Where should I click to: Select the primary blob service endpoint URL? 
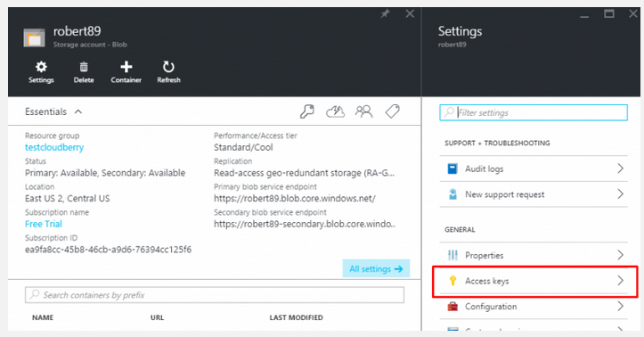[x=295, y=198]
